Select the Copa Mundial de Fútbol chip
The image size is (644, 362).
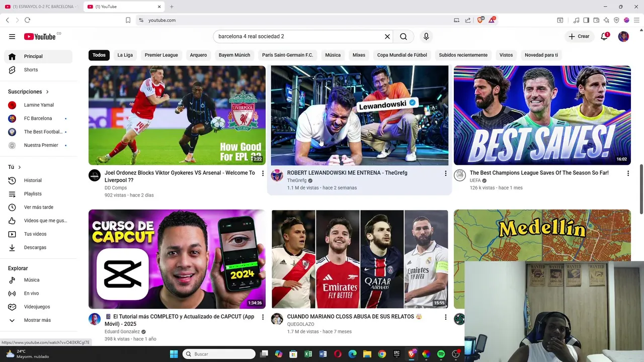tap(402, 55)
